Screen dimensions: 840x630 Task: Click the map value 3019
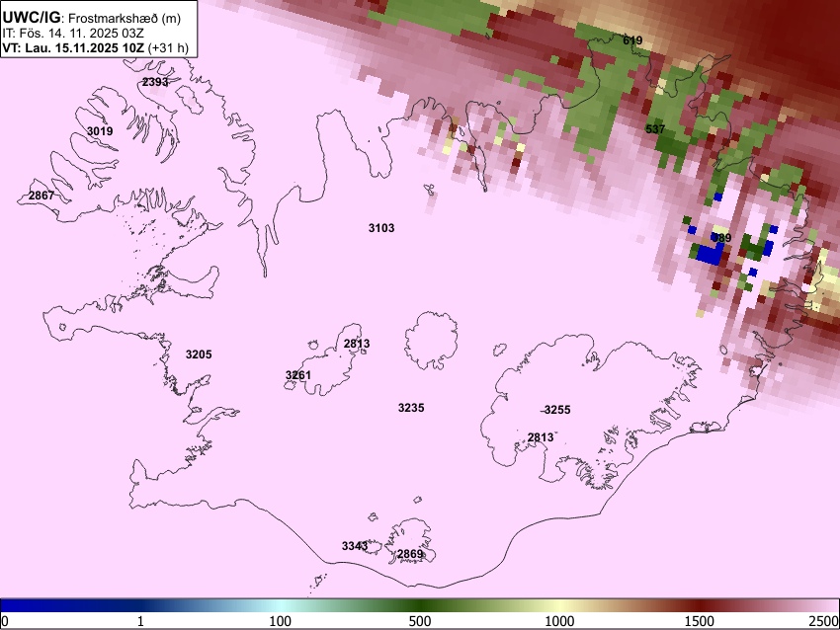pos(100,131)
